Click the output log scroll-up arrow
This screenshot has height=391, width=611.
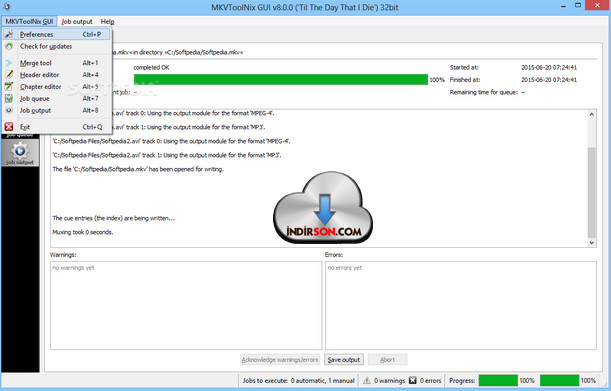(592, 114)
